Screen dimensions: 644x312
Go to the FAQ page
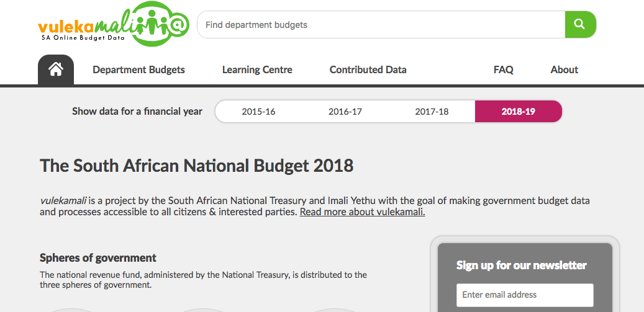click(x=504, y=69)
